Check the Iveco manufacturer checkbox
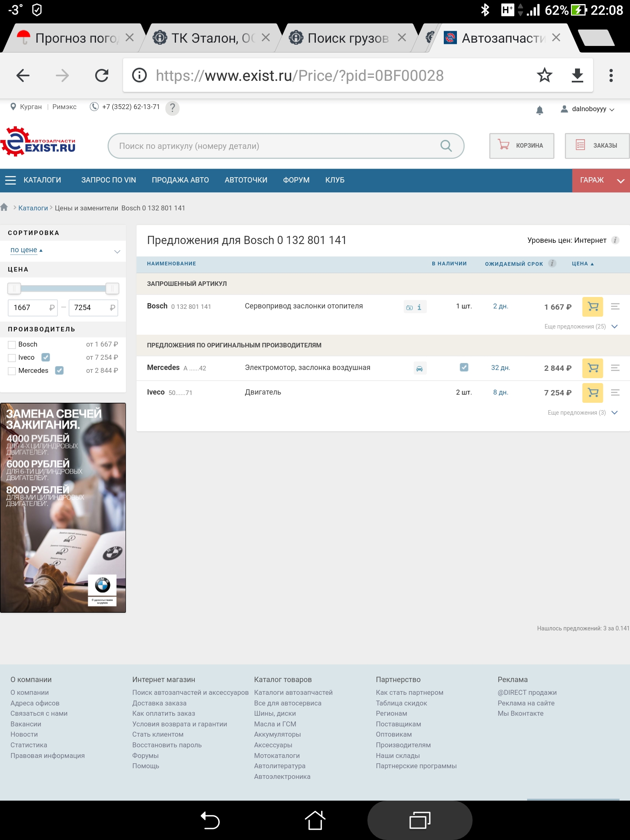630x840 pixels. point(12,358)
